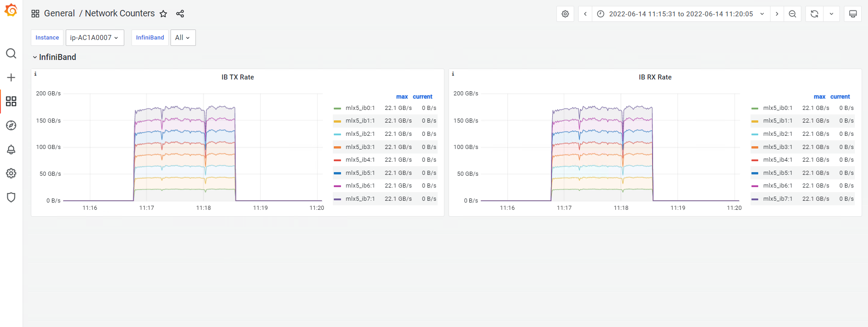Click 22.1 GB/s max of TX mlx5_ib2:1
This screenshot has width=868, height=327.
tap(398, 134)
